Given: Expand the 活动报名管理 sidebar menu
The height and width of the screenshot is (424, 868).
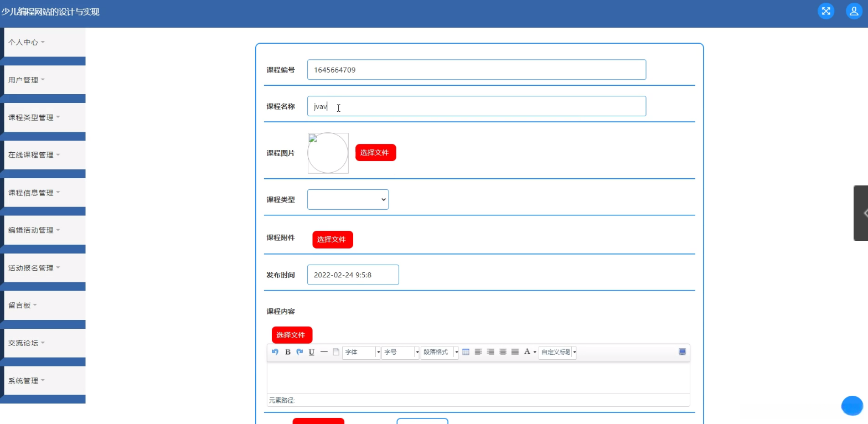Looking at the screenshot, I should point(45,268).
